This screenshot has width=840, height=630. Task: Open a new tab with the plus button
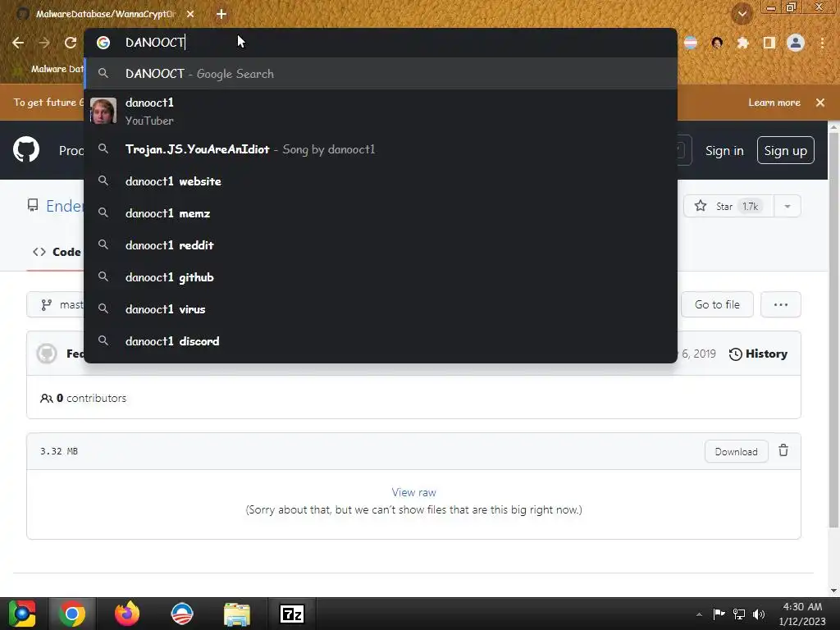221,15
